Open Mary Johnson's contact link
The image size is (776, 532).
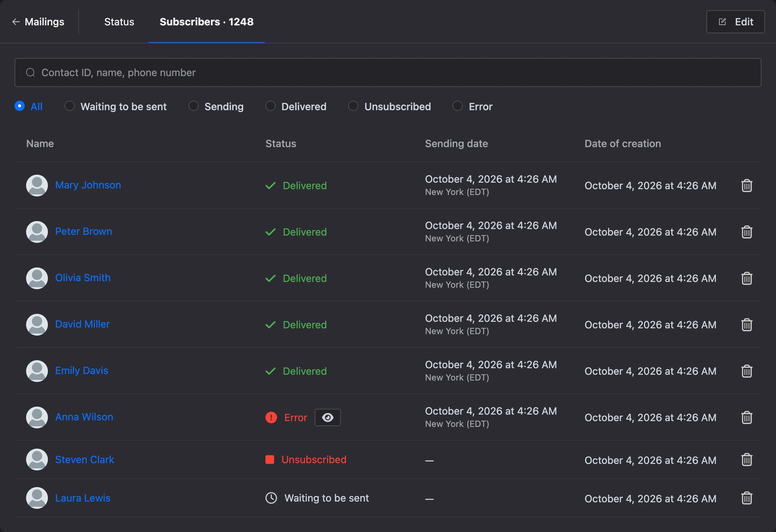click(88, 185)
